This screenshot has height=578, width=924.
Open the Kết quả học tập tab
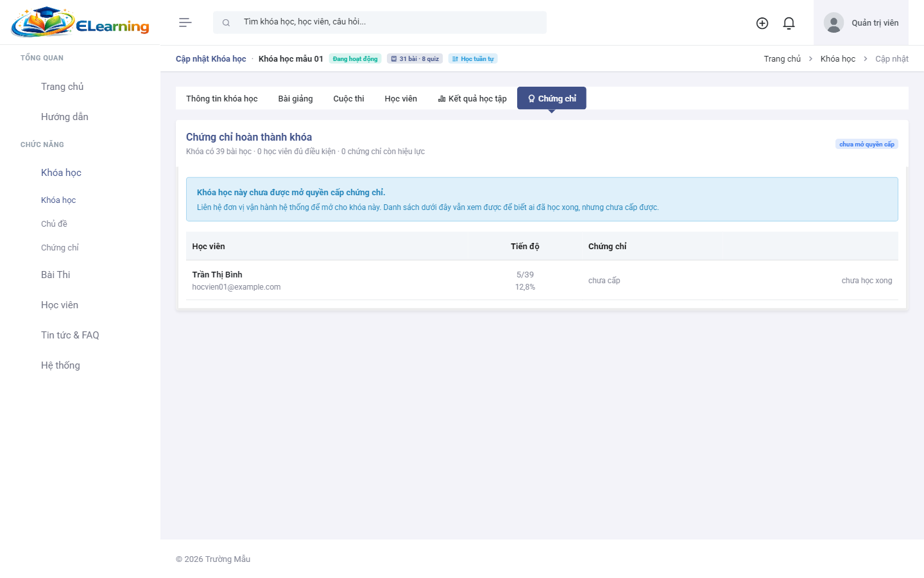pos(472,98)
